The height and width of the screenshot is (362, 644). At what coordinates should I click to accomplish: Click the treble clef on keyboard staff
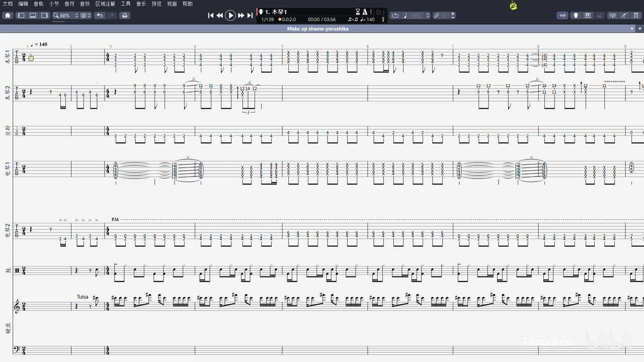coord(17,306)
